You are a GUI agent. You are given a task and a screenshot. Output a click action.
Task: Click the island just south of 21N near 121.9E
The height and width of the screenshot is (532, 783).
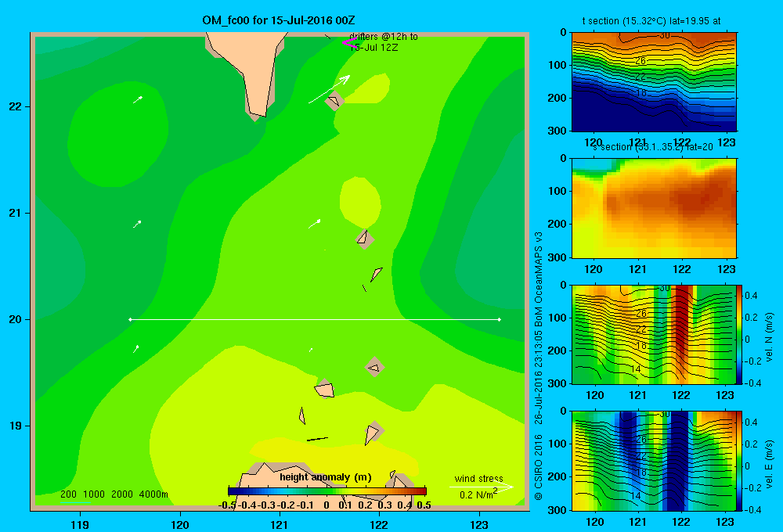click(x=365, y=239)
